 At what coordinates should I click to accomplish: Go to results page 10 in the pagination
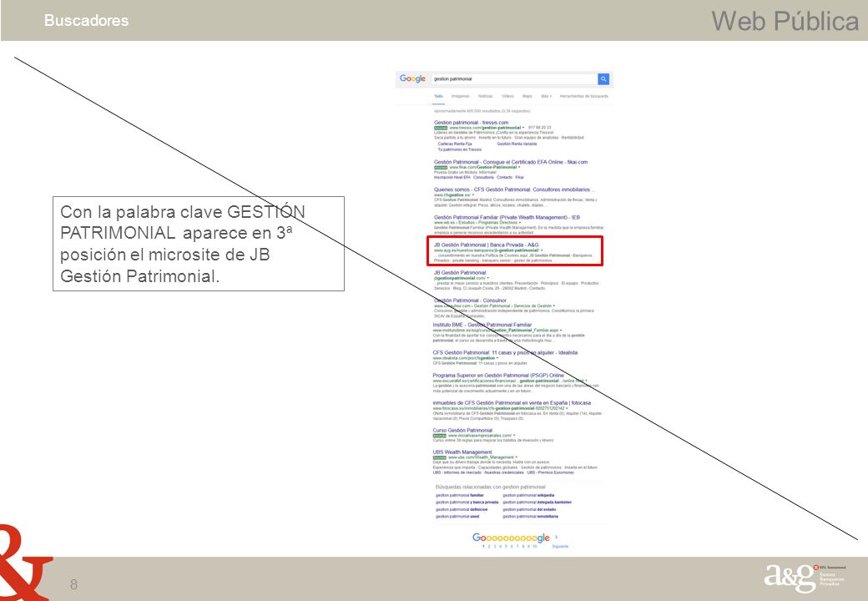coord(535,546)
